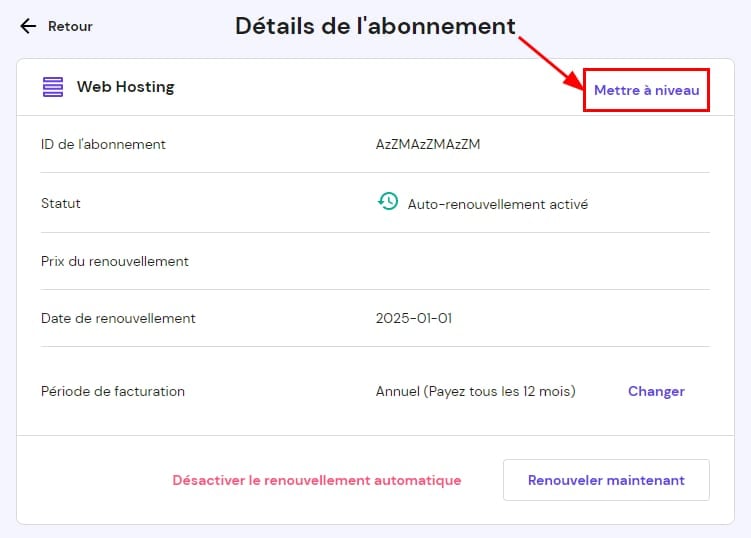Click the "Détails de l'abonnement" heading
This screenshot has width=751, height=538.
coord(375,26)
